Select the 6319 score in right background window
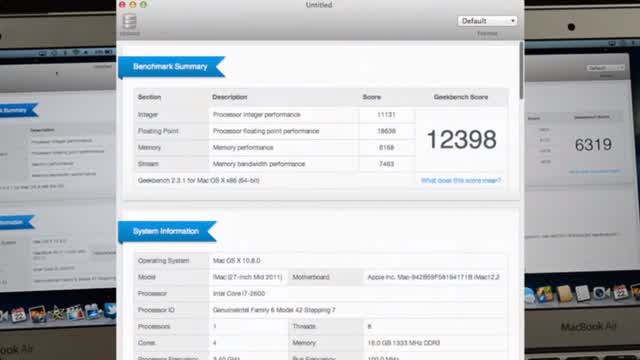640x360 pixels. pyautogui.click(x=593, y=144)
